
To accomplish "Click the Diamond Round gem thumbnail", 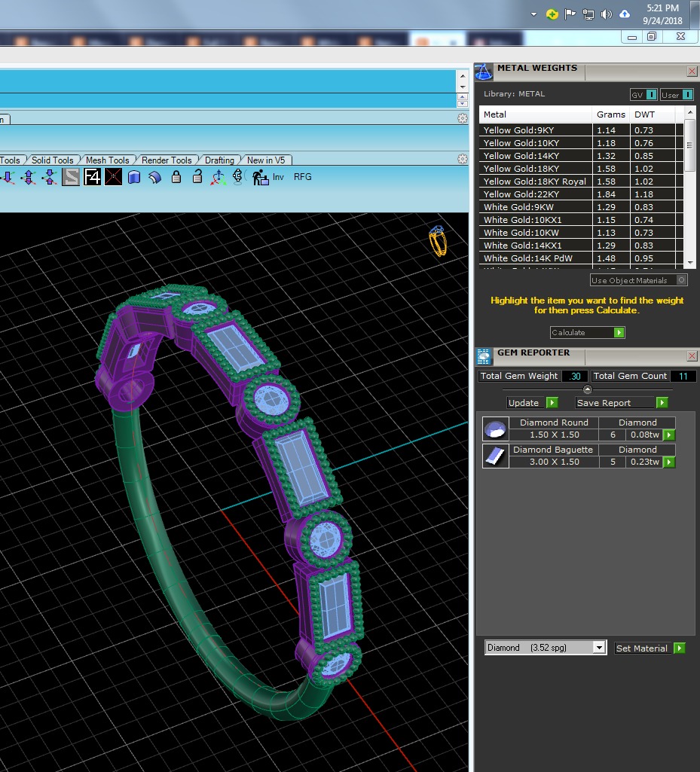I will tap(495, 429).
